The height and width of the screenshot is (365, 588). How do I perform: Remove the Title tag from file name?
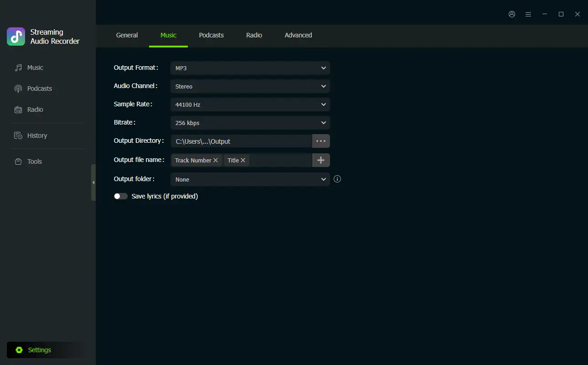pyautogui.click(x=243, y=160)
